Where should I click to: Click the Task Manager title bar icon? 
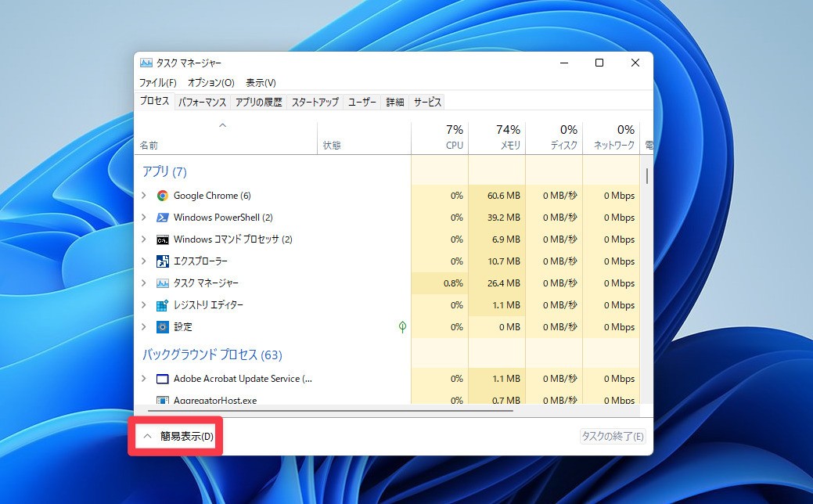146,63
